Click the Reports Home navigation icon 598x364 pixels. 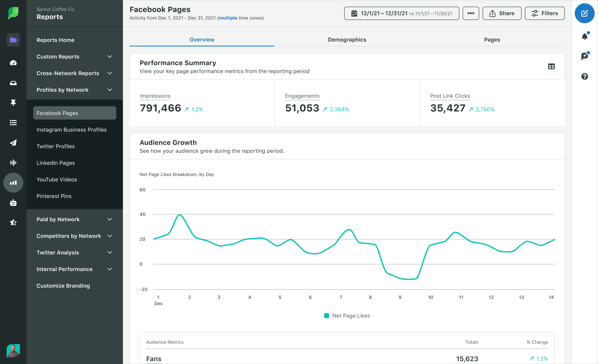tap(13, 40)
